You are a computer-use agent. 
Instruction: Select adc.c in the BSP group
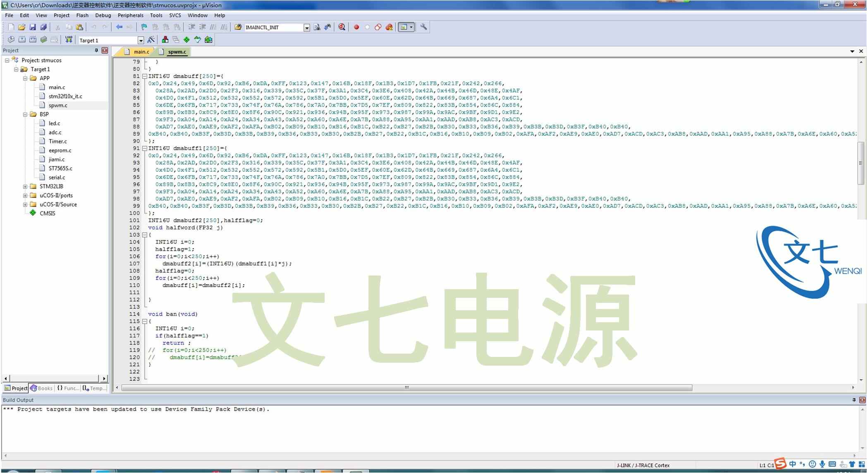(x=55, y=133)
